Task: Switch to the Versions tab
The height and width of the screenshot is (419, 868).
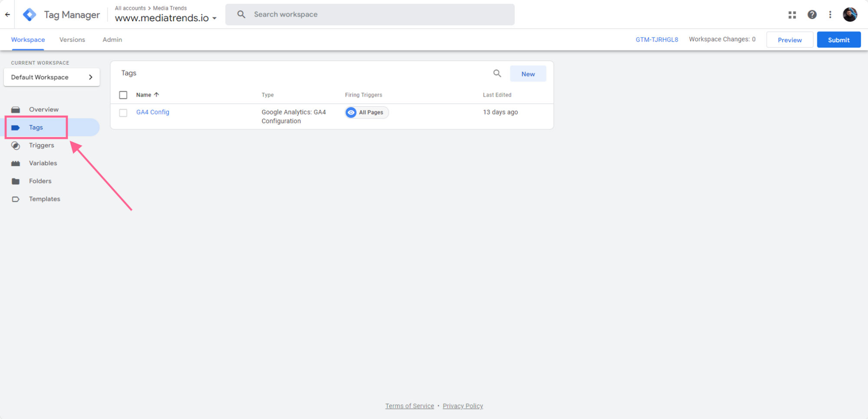Action: point(72,40)
